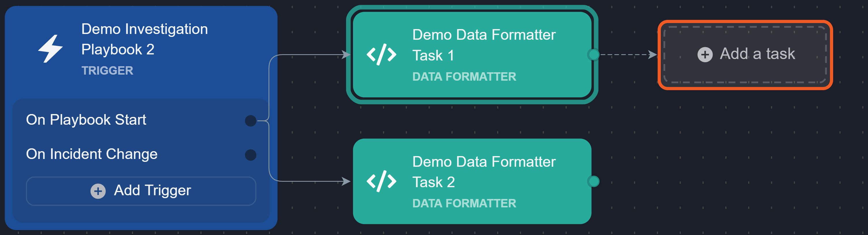Click DATA FORMATTER label on Task 2
The image size is (868, 235).
click(464, 203)
